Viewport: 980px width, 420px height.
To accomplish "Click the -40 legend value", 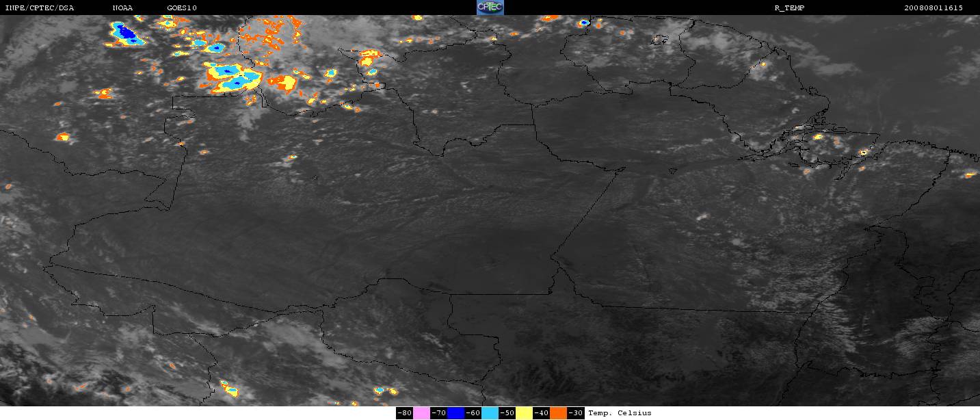I will (x=541, y=413).
